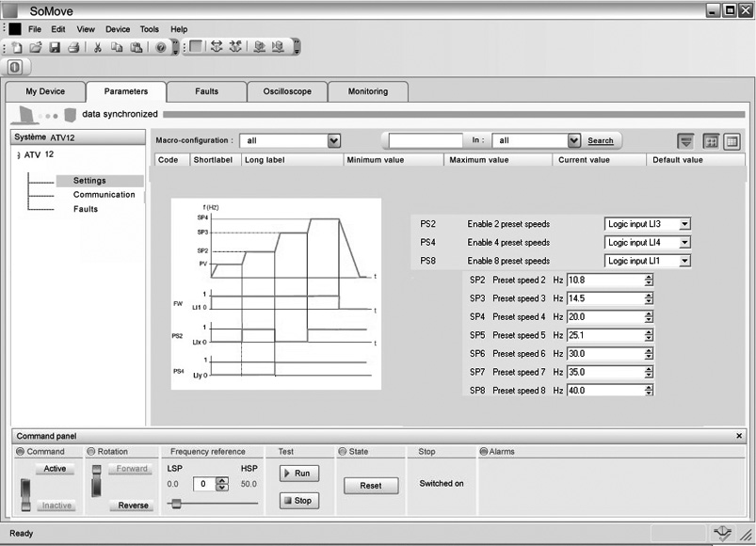Select Communication in device tree
This screenshot has height=546, width=756.
click(x=105, y=195)
